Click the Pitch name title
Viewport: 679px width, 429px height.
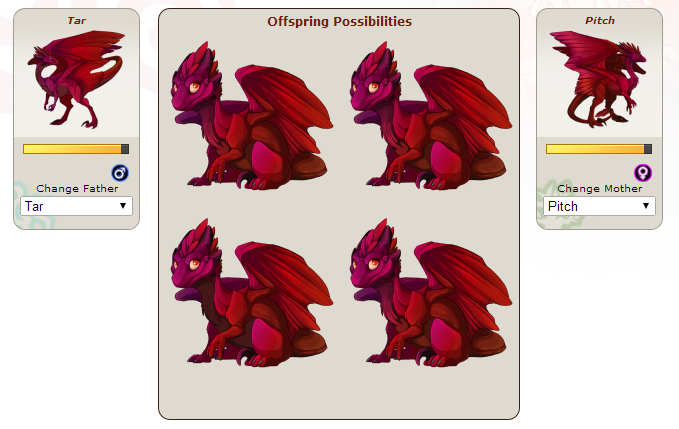pos(600,20)
